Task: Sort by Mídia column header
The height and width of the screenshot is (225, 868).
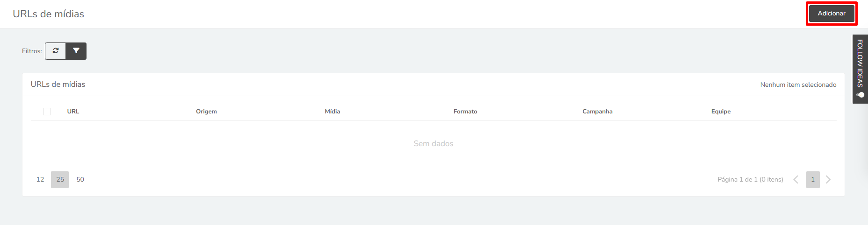Action: click(333, 112)
